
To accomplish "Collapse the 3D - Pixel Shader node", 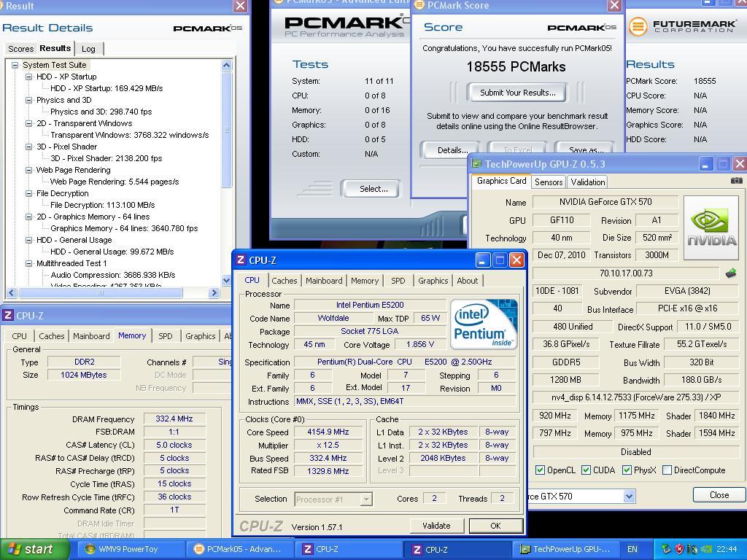I will [29, 146].
